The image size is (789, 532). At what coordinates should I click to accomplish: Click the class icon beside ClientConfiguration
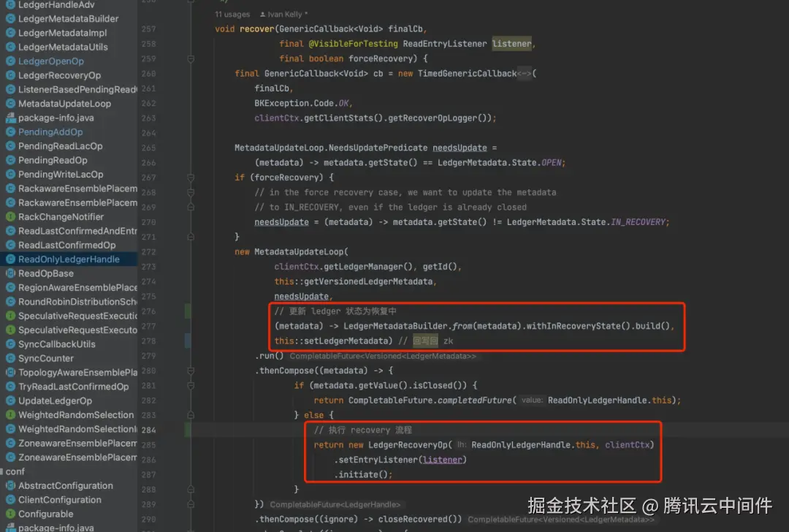pyautogui.click(x=10, y=499)
